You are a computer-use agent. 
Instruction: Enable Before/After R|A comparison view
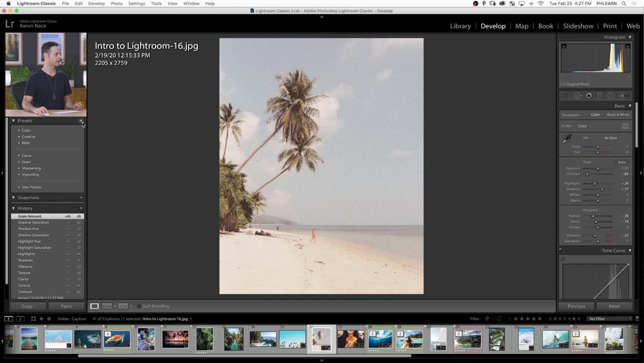(x=107, y=306)
